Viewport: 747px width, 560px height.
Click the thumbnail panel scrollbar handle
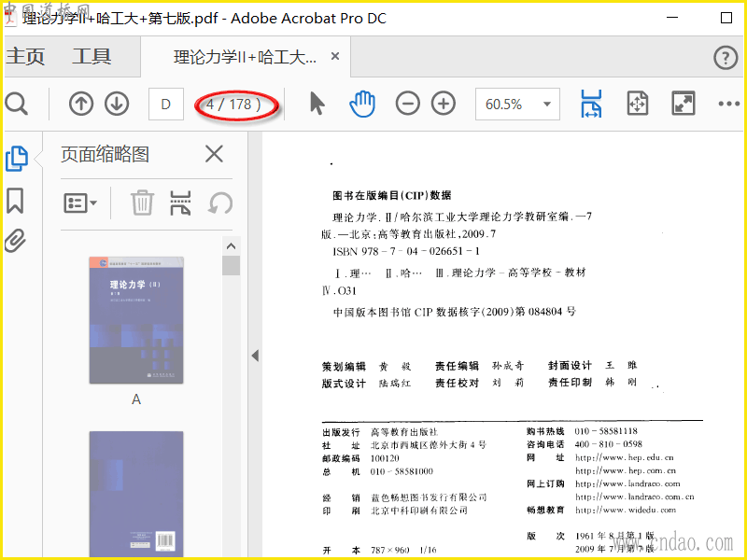click(x=231, y=266)
